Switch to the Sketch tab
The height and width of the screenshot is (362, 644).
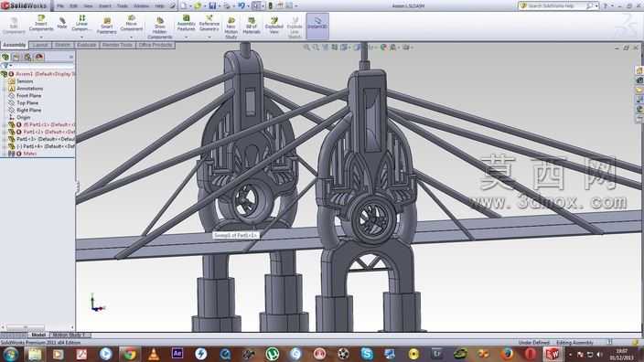coord(62,45)
